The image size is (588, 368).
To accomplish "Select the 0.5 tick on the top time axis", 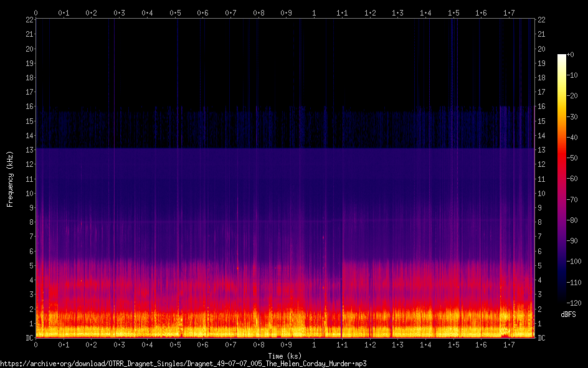I will click(175, 12).
